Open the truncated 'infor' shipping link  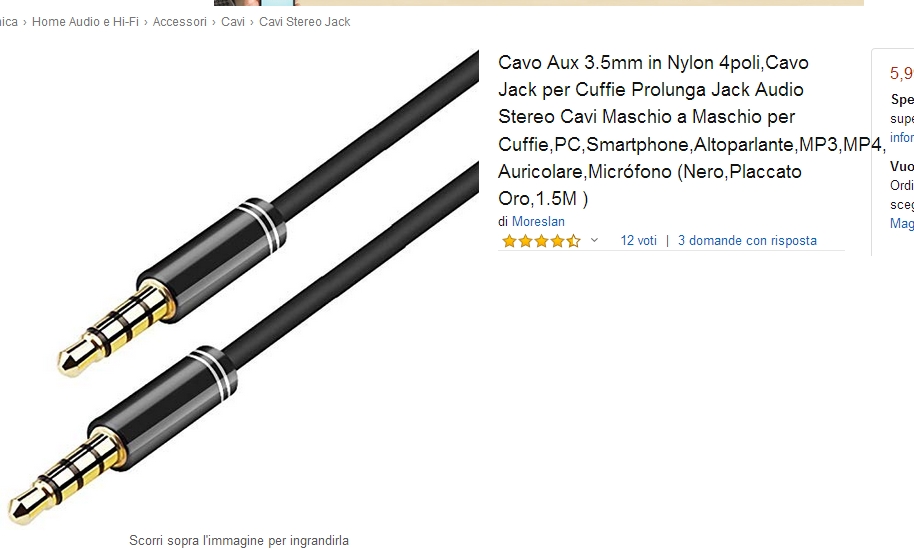pos(902,138)
